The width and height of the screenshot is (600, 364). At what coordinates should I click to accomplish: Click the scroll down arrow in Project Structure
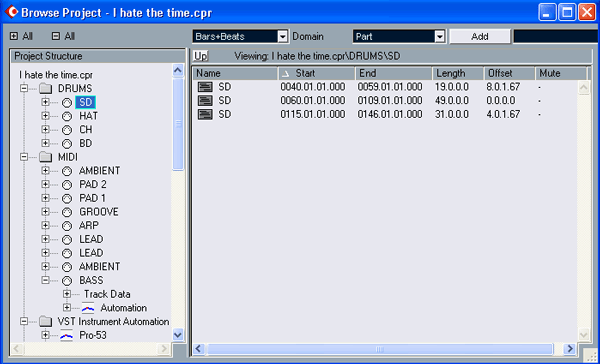(x=178, y=335)
